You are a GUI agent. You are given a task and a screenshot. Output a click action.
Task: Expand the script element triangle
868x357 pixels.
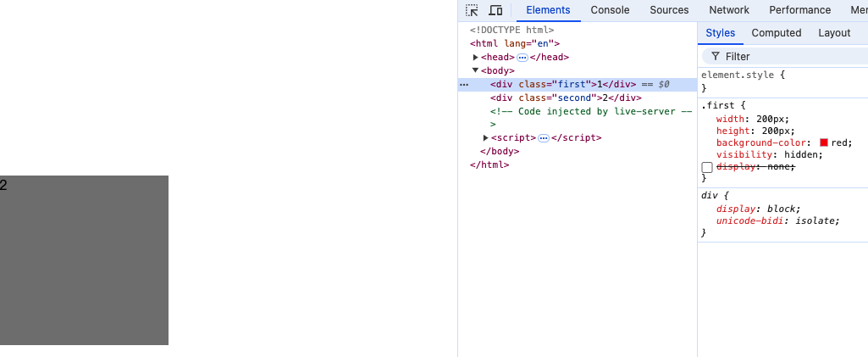486,138
